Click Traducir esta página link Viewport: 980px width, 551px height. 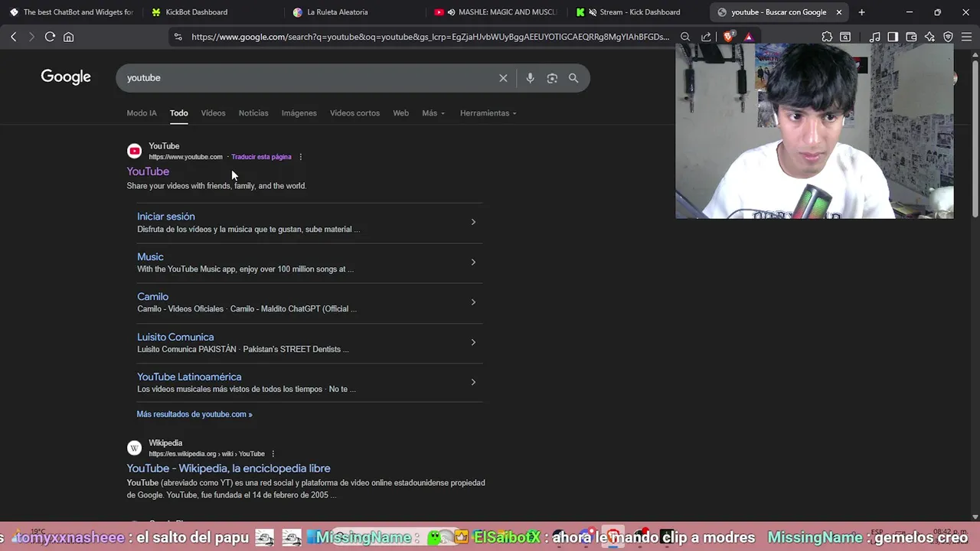click(x=261, y=157)
